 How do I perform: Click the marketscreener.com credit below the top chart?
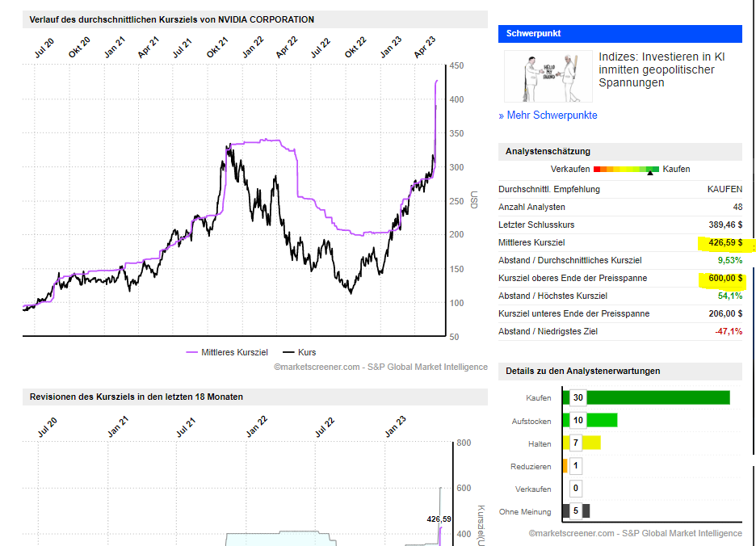[x=381, y=367]
